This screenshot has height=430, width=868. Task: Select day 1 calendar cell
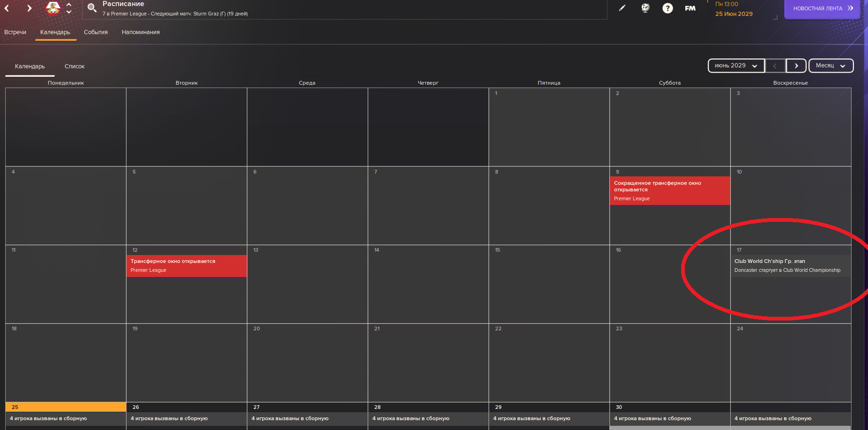549,127
